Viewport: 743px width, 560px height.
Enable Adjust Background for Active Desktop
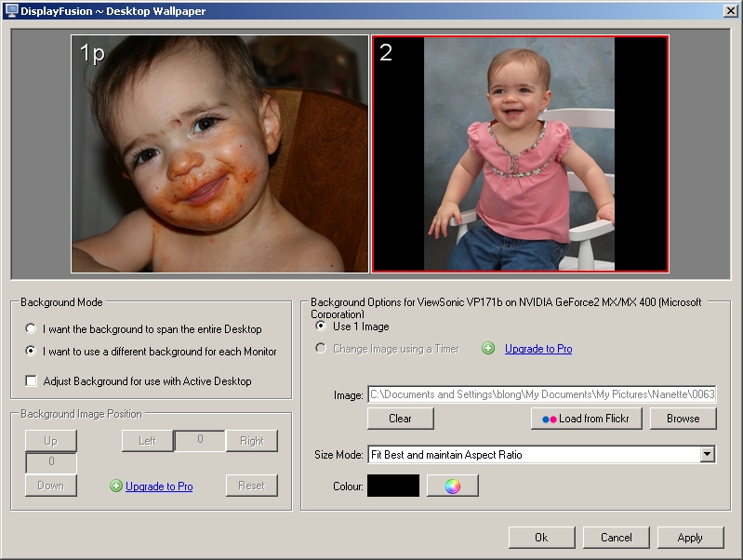(x=32, y=381)
